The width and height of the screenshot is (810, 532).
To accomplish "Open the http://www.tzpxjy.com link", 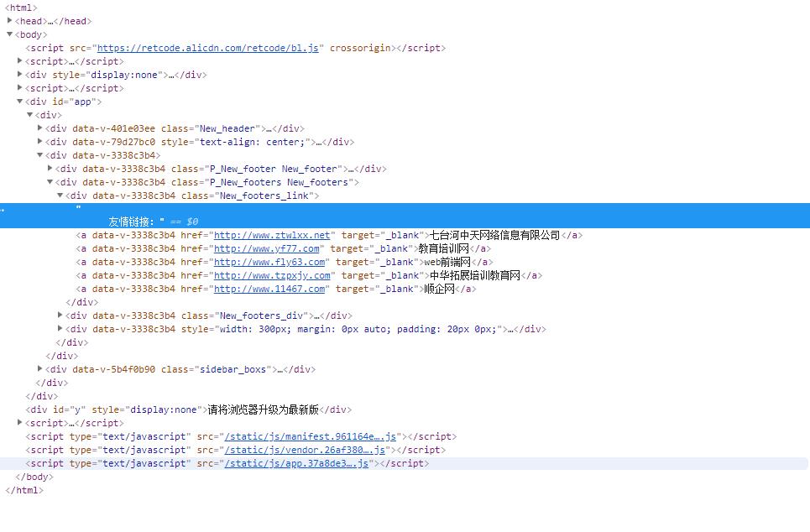I will pos(272,276).
